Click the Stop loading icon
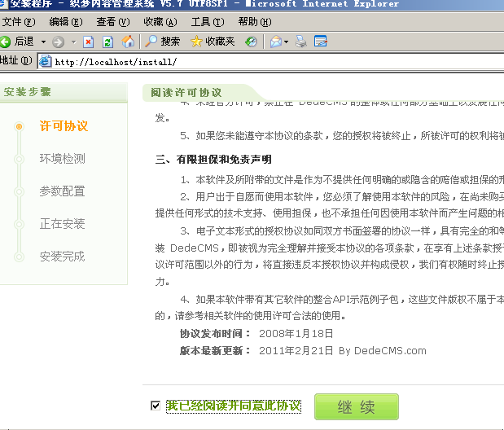The image size is (504, 430). [89, 42]
